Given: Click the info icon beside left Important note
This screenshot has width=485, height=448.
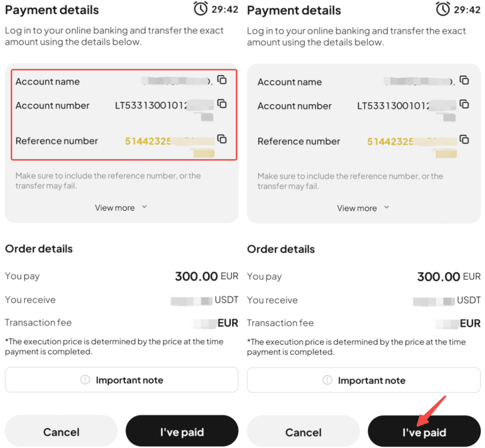Looking at the screenshot, I should point(85,380).
